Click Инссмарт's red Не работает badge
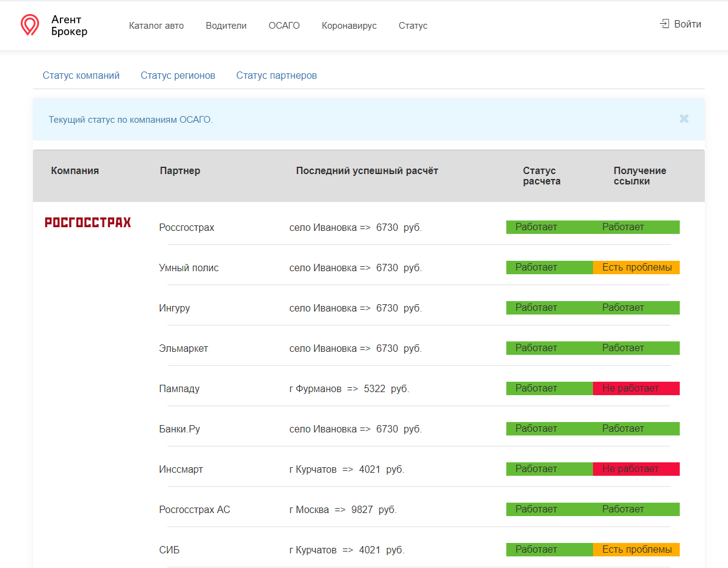This screenshot has width=728, height=568. click(636, 469)
